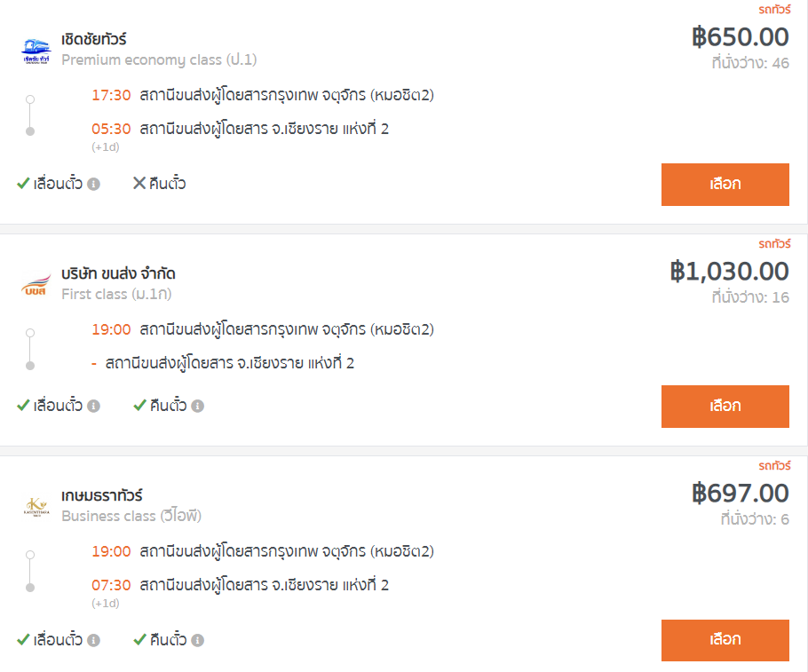This screenshot has height=672, width=808.
Task: Click the 07:30 arrival time for เกษมธราทัวร์
Action: click(111, 585)
